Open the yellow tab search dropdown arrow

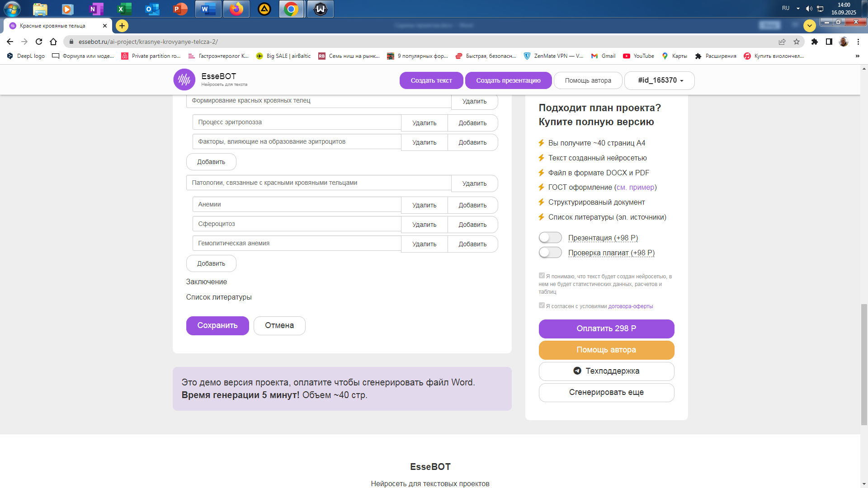click(809, 26)
